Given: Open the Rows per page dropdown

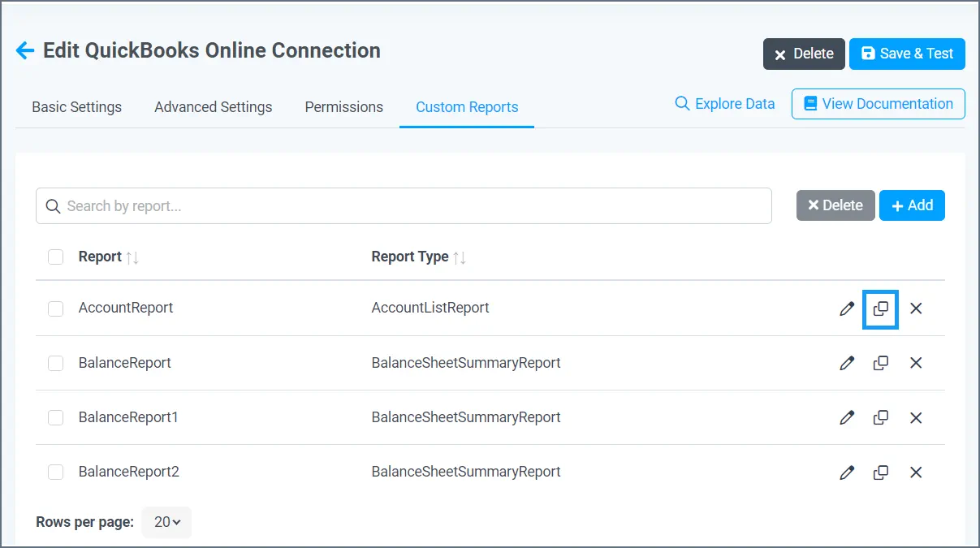Looking at the screenshot, I should click(x=166, y=522).
